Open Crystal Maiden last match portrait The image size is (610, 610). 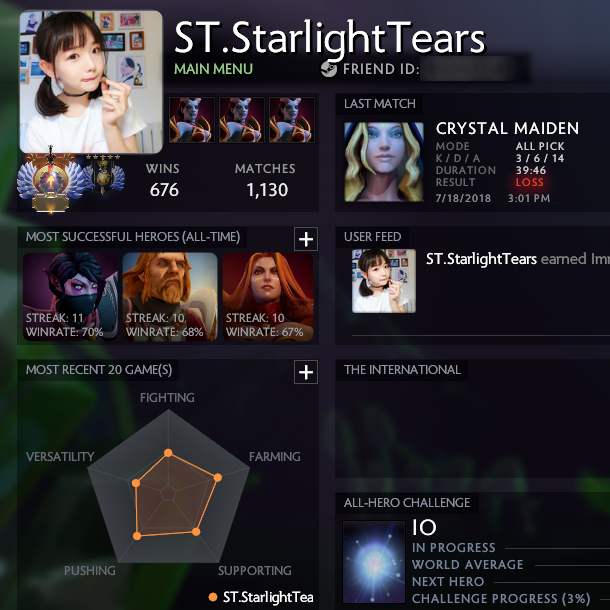pos(384,162)
